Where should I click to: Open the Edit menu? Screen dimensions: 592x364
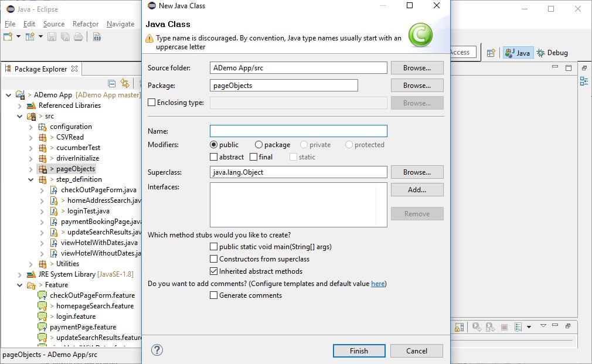point(29,24)
